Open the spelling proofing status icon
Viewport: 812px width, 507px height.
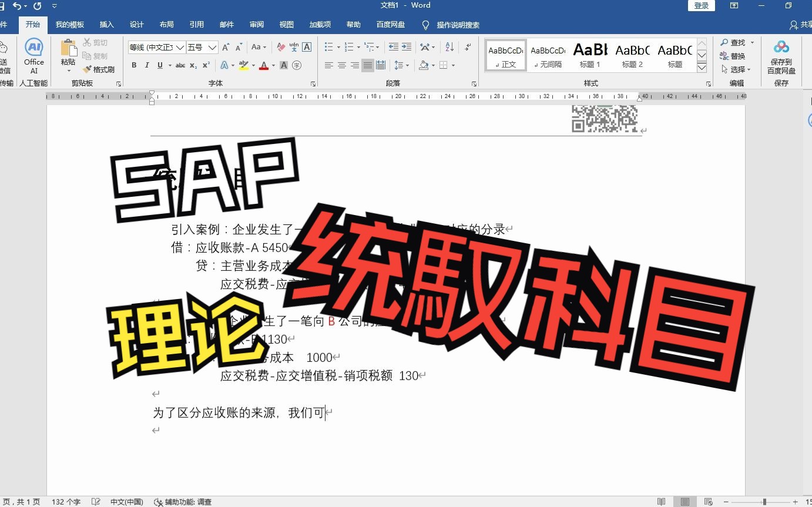[x=96, y=502]
